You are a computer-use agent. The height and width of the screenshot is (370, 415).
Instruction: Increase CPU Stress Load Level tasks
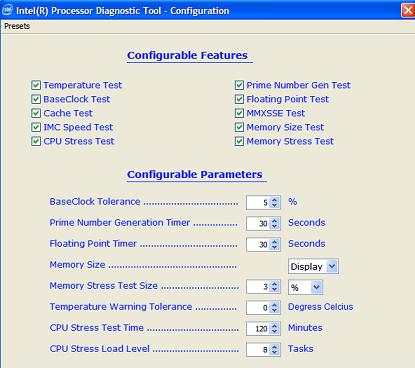tap(274, 346)
